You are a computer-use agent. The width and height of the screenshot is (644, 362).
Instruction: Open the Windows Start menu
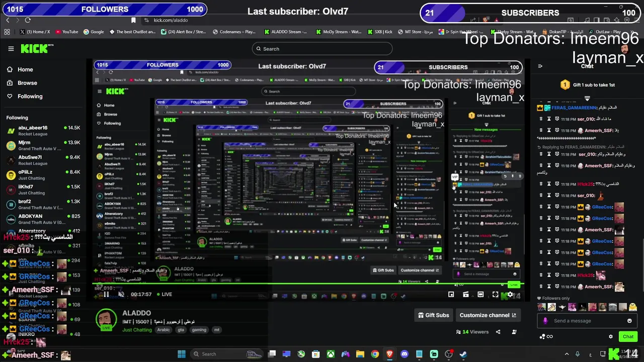pos(182,354)
